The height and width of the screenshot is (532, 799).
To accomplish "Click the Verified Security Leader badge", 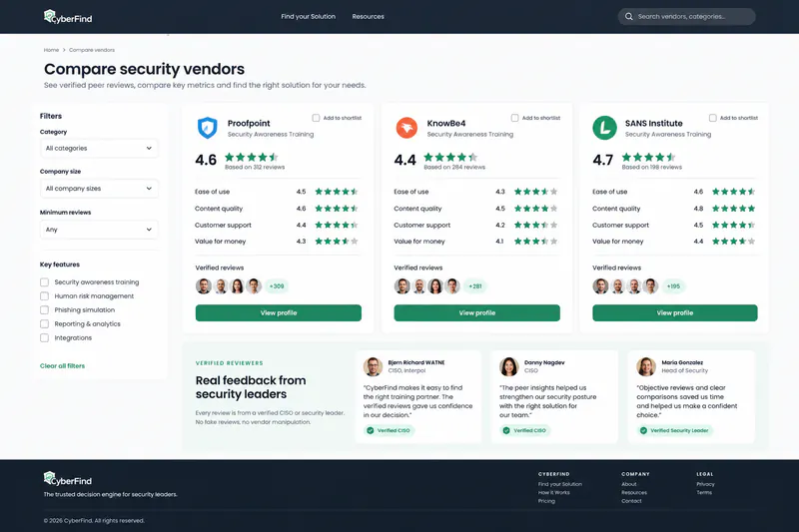I will coord(675,431).
